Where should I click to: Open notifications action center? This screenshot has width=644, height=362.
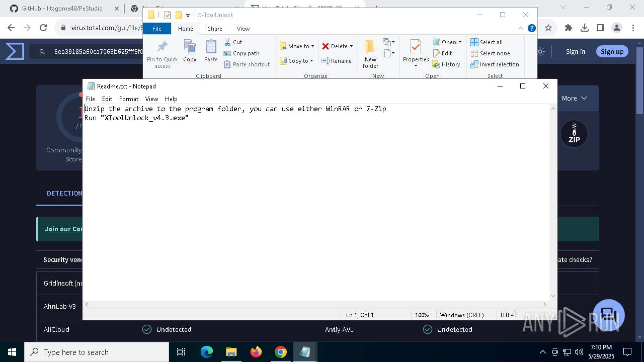[x=627, y=352]
